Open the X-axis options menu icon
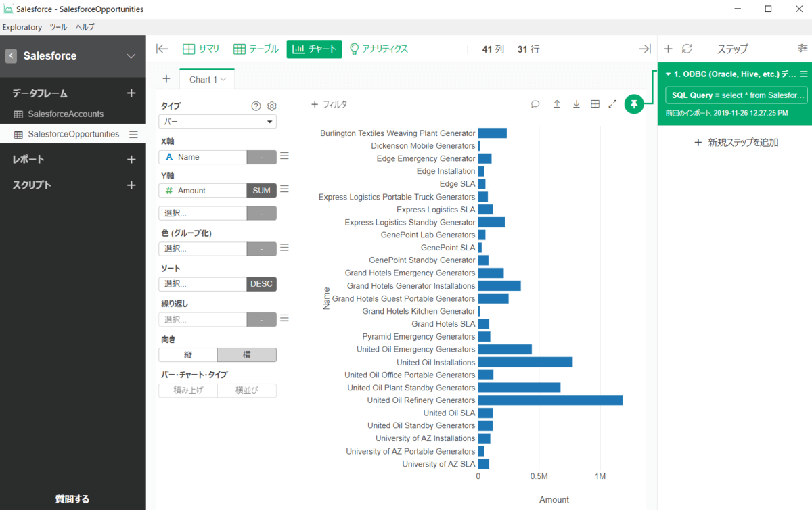The height and width of the screenshot is (510, 812). [285, 156]
